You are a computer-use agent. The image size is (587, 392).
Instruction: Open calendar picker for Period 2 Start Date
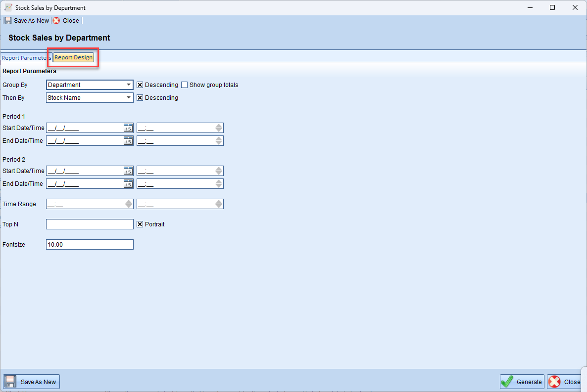pyautogui.click(x=128, y=171)
